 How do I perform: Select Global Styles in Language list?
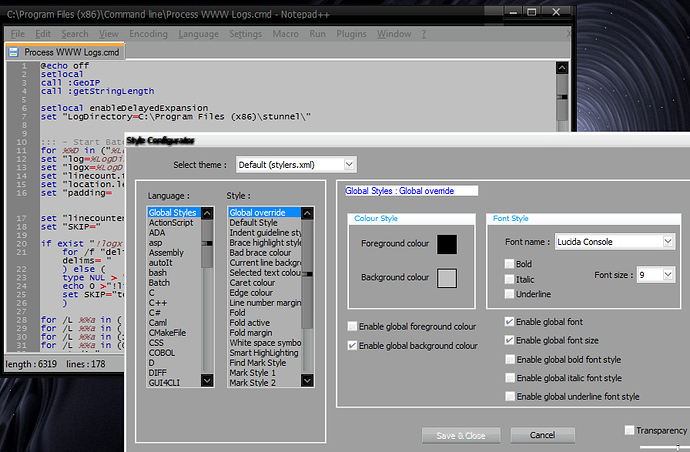[x=174, y=213]
